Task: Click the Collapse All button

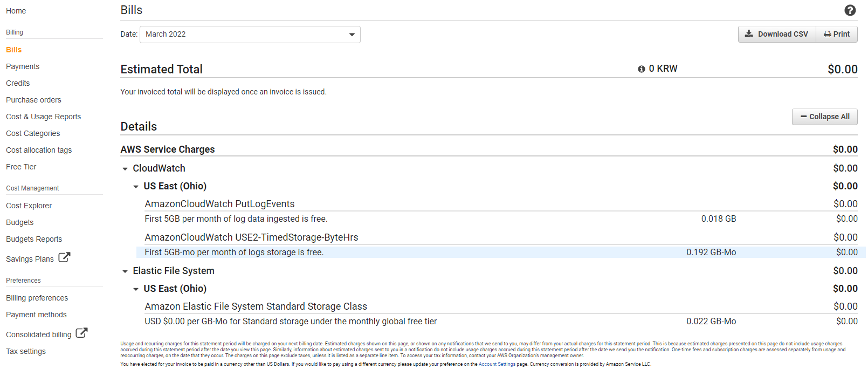Action: coord(825,117)
